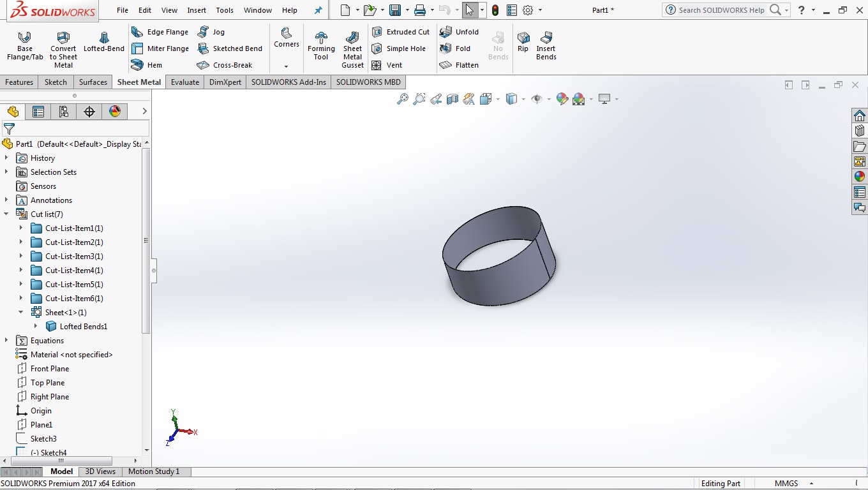Pin the menu bar with pushpin
The width and height of the screenshot is (868, 490).
318,10
